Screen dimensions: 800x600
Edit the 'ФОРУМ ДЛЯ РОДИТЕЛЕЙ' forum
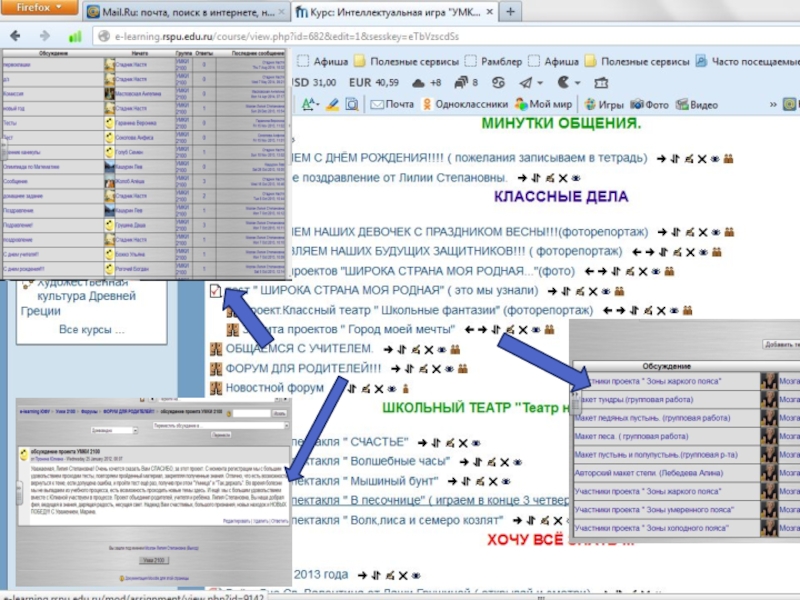pos(423,369)
